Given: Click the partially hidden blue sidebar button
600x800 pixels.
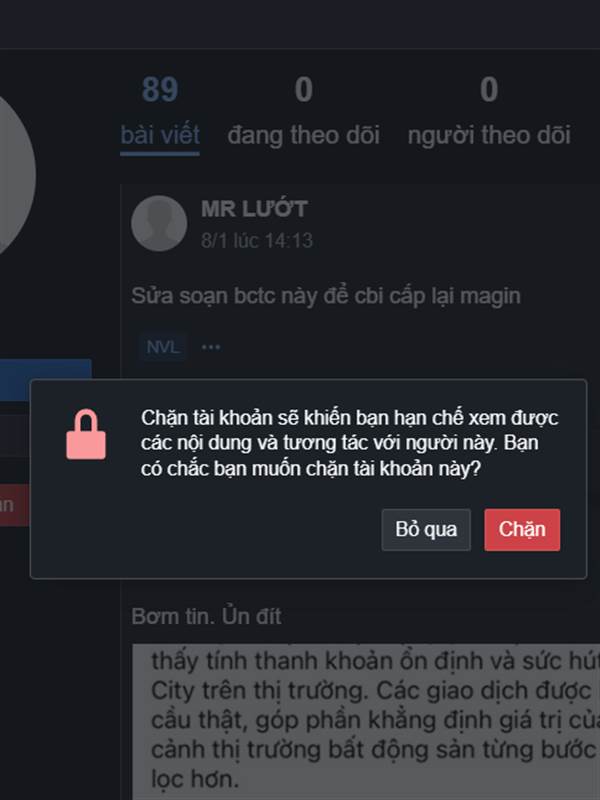Looking at the screenshot, I should [46, 380].
